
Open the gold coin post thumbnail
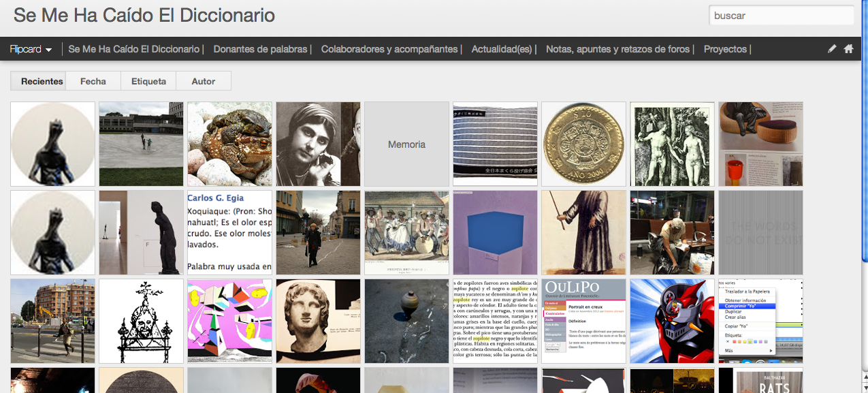point(583,144)
